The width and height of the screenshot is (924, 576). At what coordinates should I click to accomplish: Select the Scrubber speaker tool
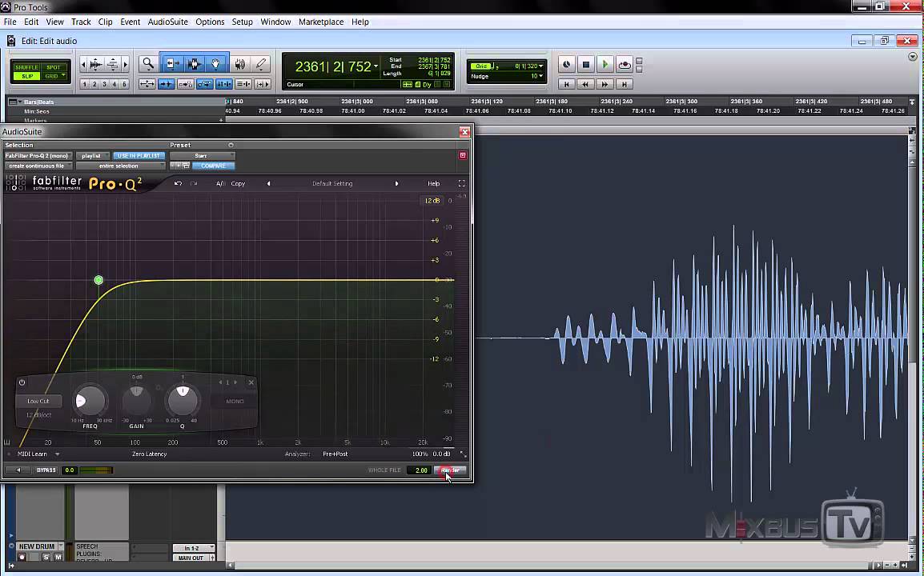[240, 64]
